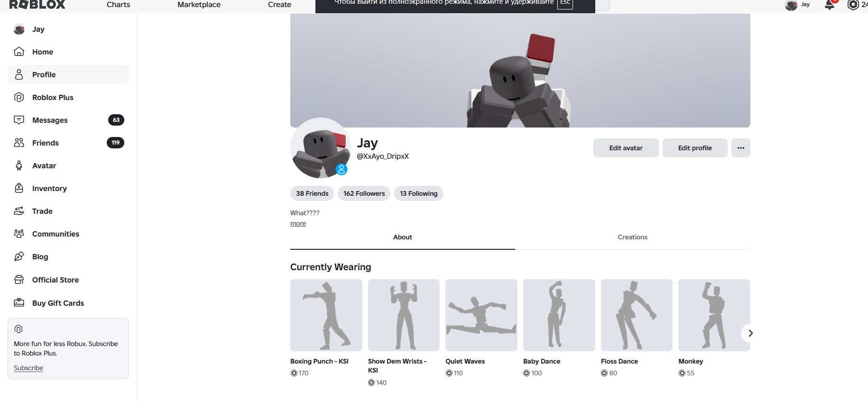Click the Friends people icon
This screenshot has width=868, height=401.
pyautogui.click(x=19, y=143)
